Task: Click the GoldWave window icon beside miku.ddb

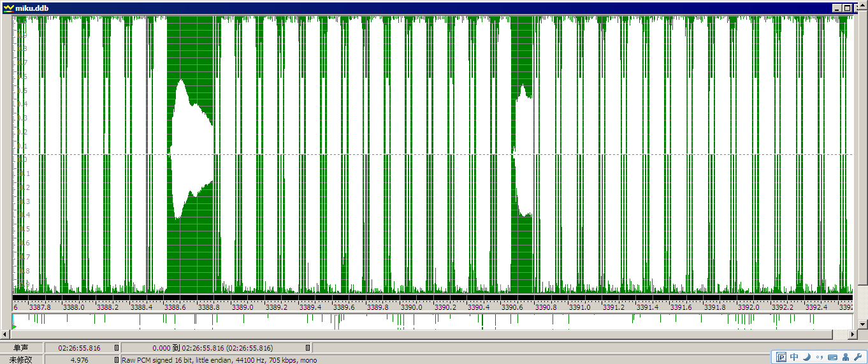Action: (8, 8)
